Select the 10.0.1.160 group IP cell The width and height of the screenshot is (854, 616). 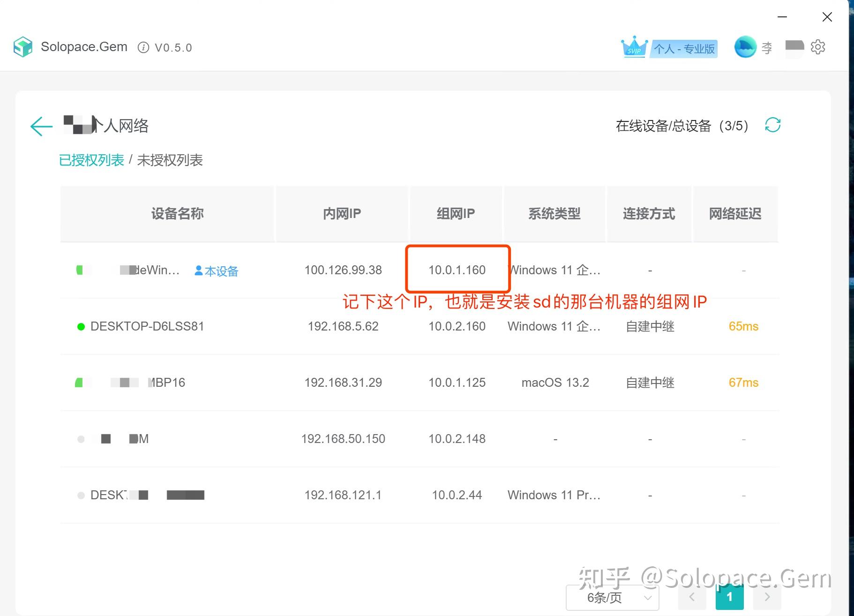click(457, 270)
